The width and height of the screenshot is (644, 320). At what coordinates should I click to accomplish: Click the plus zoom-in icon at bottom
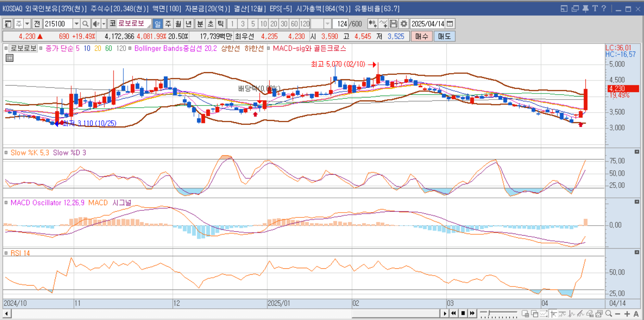(x=627, y=313)
